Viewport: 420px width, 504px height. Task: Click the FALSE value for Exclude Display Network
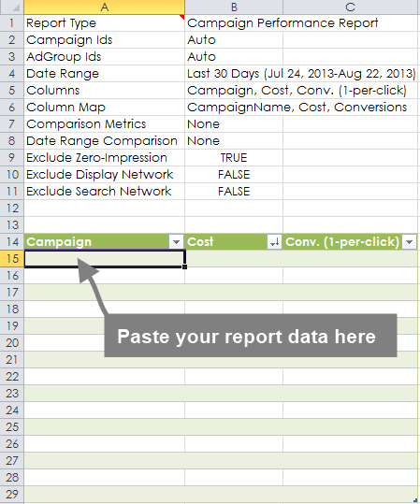[234, 175]
